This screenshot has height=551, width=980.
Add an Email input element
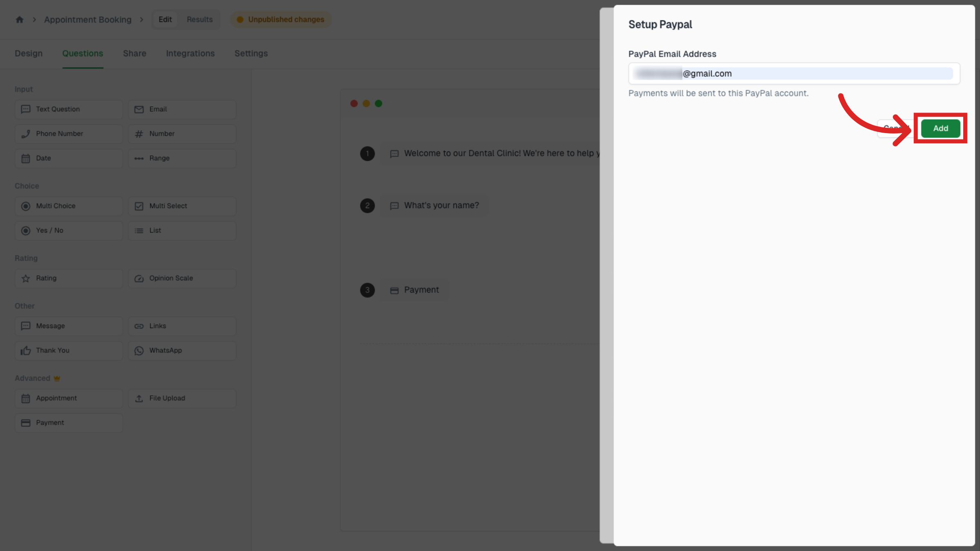(x=182, y=109)
